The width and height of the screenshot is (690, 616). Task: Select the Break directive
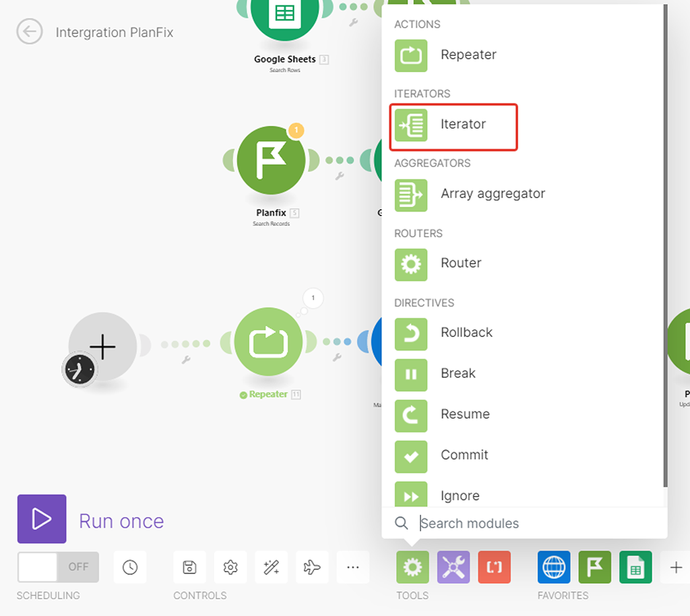click(435, 375)
